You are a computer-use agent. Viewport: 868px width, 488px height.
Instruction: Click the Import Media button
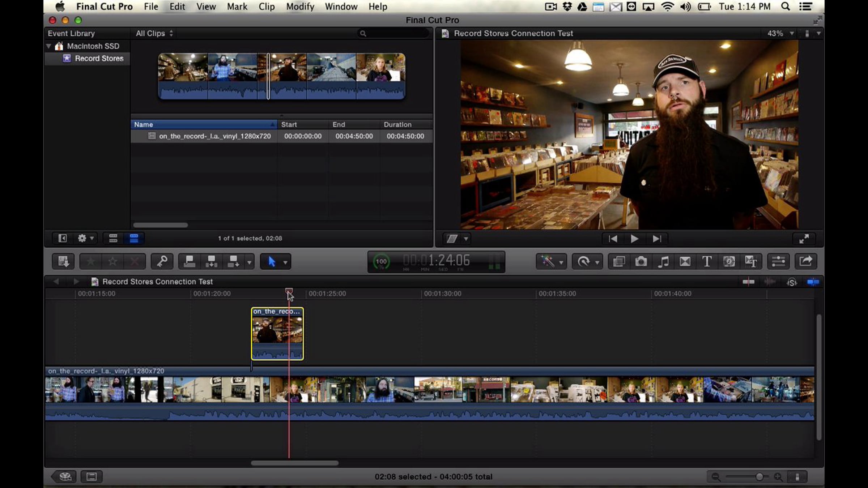pyautogui.click(x=63, y=261)
